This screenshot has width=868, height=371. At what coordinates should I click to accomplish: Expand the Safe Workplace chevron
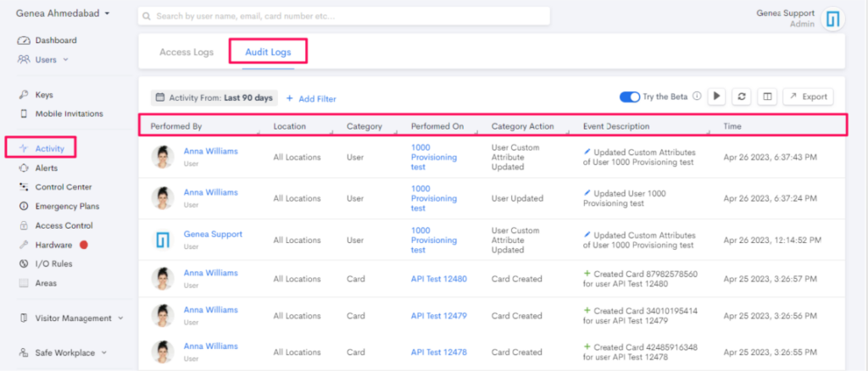pos(104,352)
